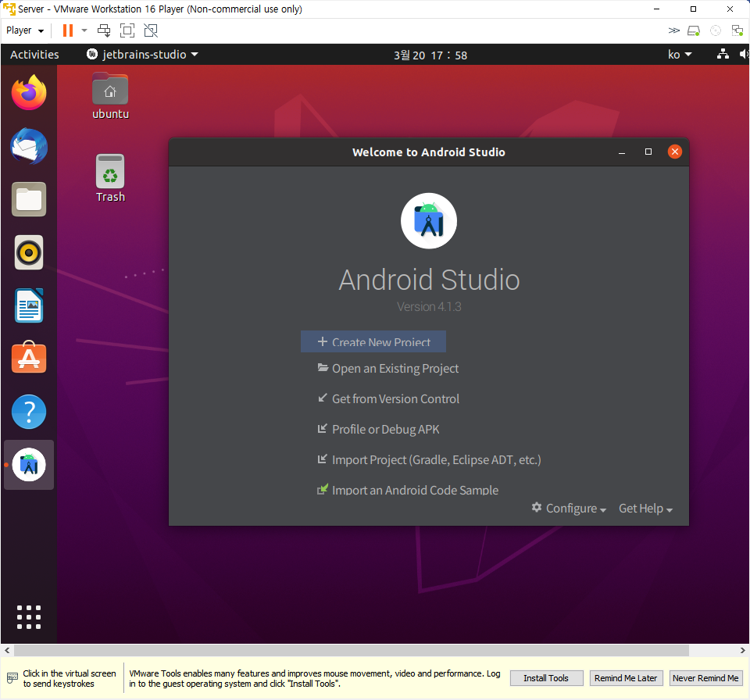Open the Help icon in dock

29,412
